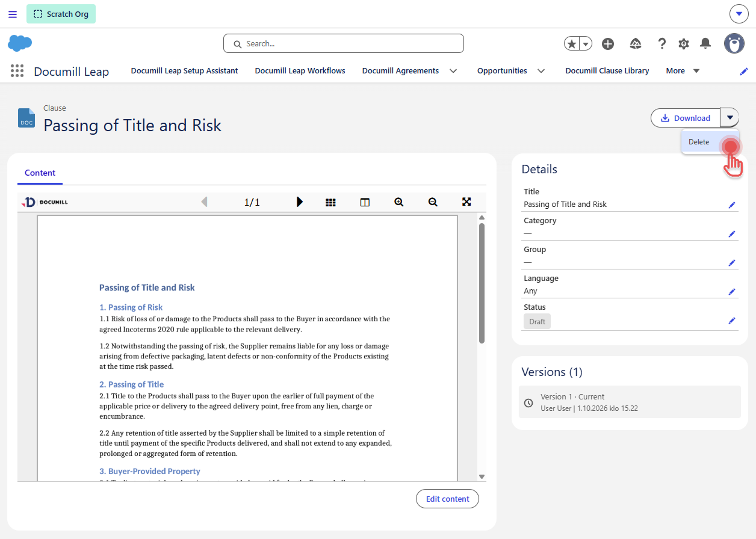The width and height of the screenshot is (756, 539).
Task: Switch to the Content tab
Action: click(x=40, y=173)
